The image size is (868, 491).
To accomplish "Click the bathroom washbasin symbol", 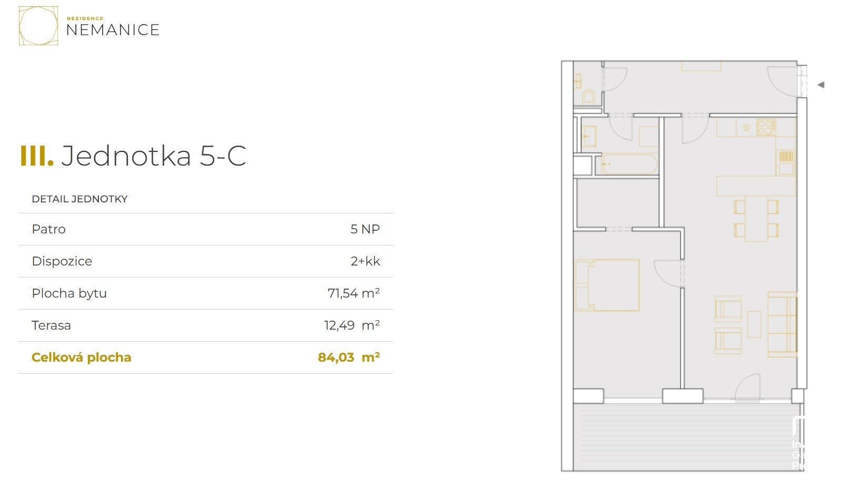I will (588, 136).
